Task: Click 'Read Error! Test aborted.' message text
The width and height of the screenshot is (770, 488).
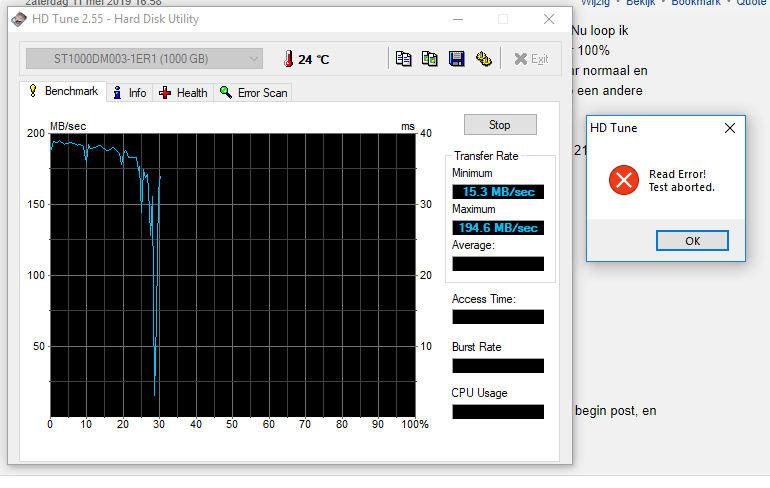Action: [682, 181]
